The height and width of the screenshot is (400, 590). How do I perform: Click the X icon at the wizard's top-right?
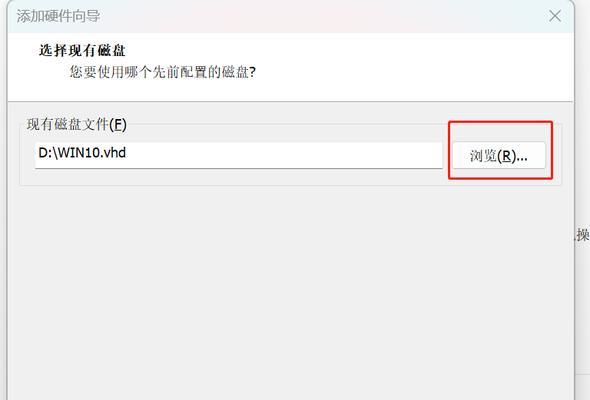pos(555,16)
